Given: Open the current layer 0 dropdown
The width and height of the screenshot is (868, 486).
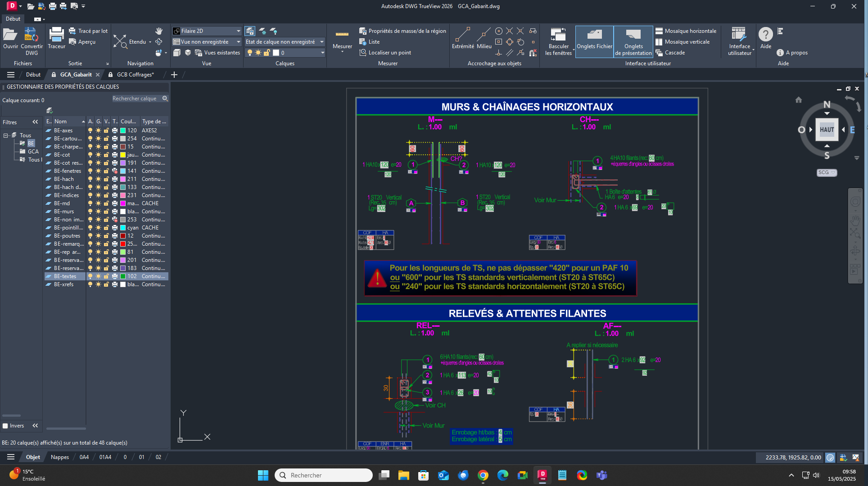Looking at the screenshot, I should coord(285,53).
